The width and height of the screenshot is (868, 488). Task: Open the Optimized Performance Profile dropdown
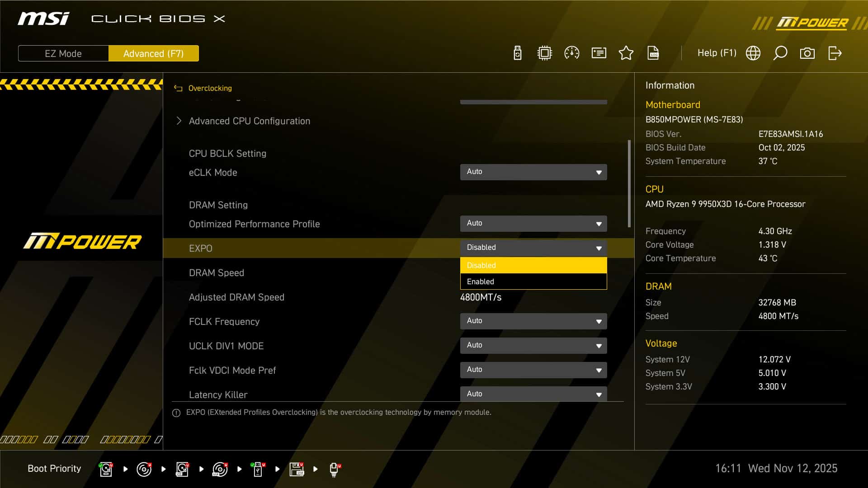tap(533, 224)
